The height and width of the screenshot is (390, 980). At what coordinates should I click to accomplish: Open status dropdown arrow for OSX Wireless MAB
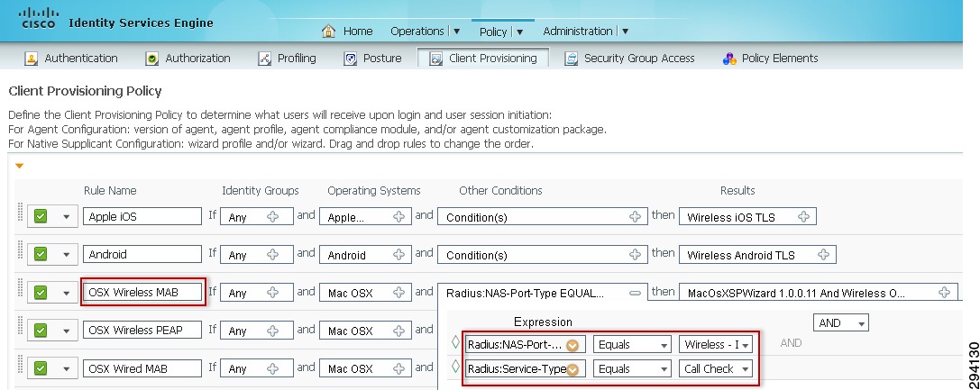coord(66,293)
